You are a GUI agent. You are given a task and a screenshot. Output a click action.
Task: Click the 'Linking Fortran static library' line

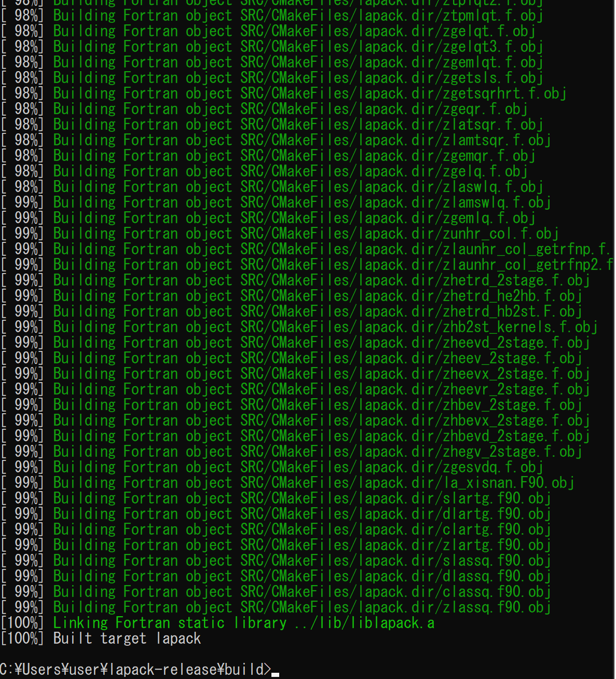(x=217, y=623)
